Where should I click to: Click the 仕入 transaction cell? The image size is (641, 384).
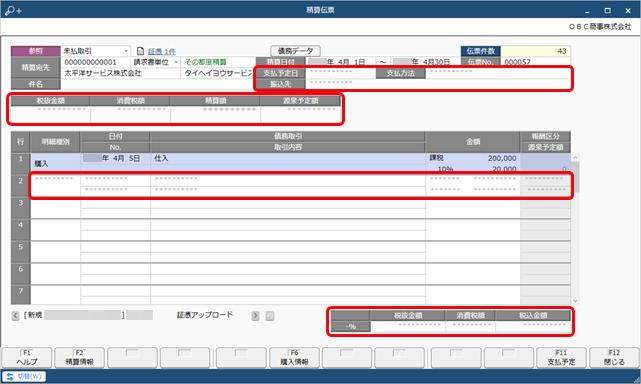click(288, 158)
